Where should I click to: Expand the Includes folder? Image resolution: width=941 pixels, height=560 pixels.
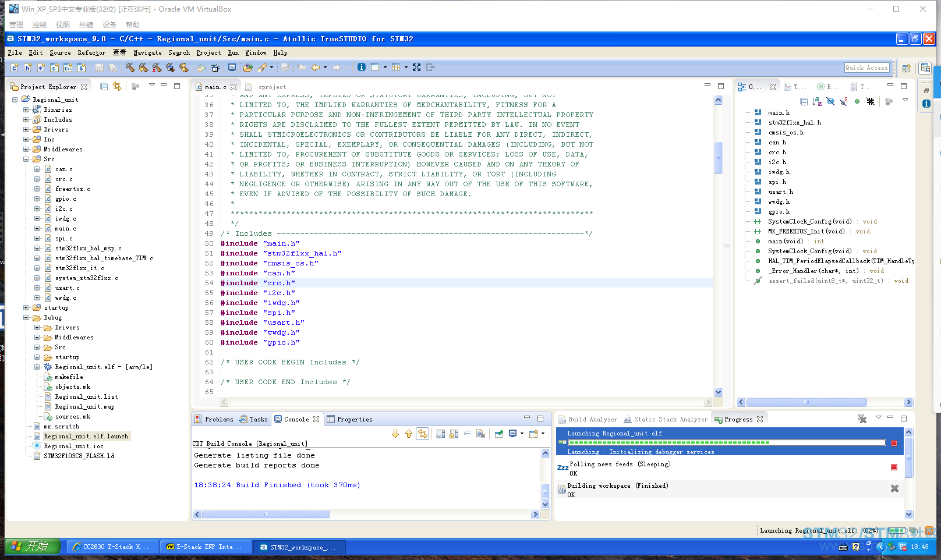point(26,119)
